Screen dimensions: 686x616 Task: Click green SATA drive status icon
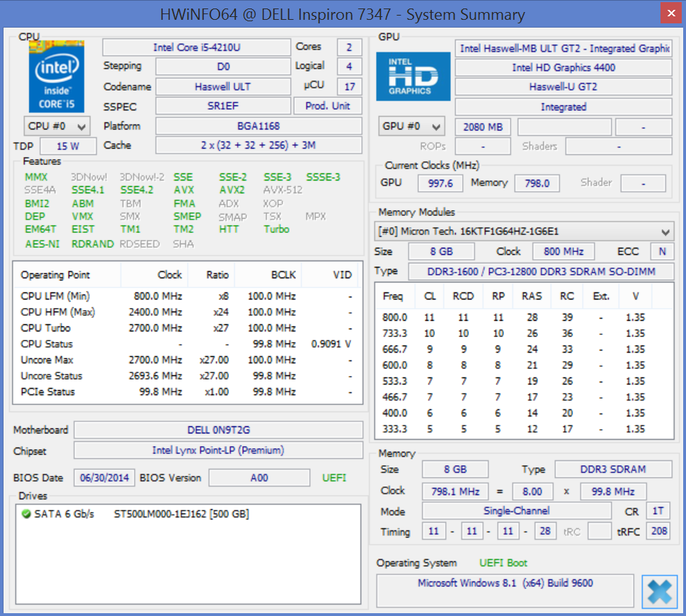[26, 513]
